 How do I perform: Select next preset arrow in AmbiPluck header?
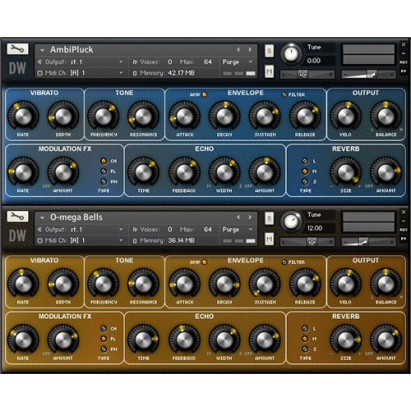[x=250, y=50]
